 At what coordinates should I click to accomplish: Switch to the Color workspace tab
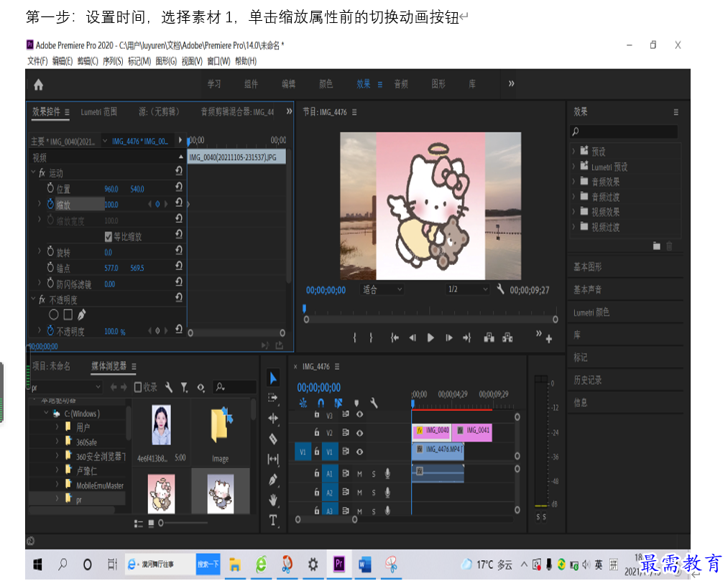pos(326,84)
